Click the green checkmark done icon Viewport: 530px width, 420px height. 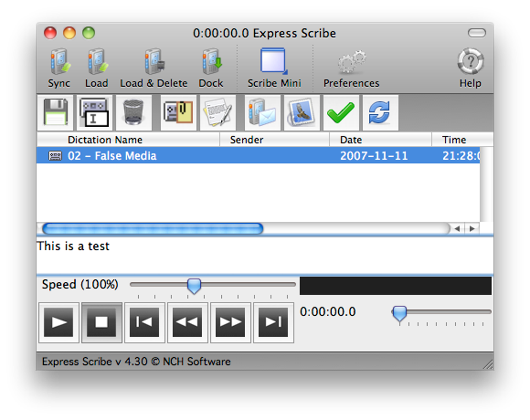pos(341,112)
